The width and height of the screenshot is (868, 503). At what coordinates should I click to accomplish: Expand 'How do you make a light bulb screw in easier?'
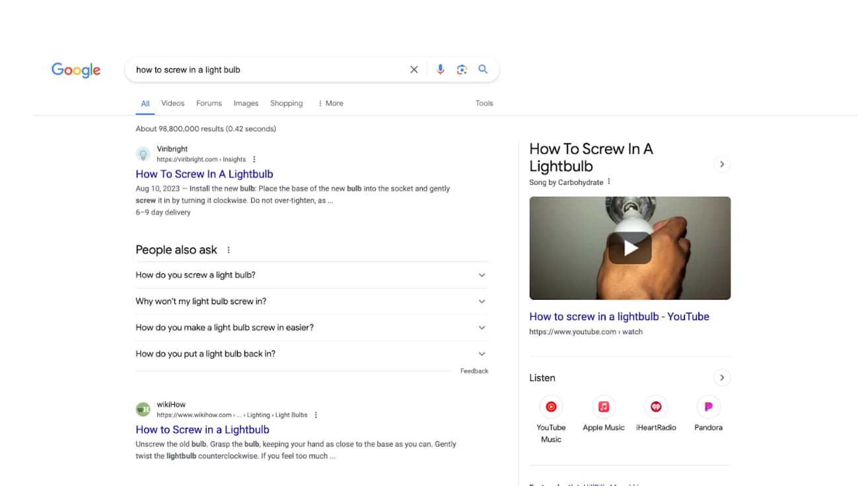pos(312,328)
